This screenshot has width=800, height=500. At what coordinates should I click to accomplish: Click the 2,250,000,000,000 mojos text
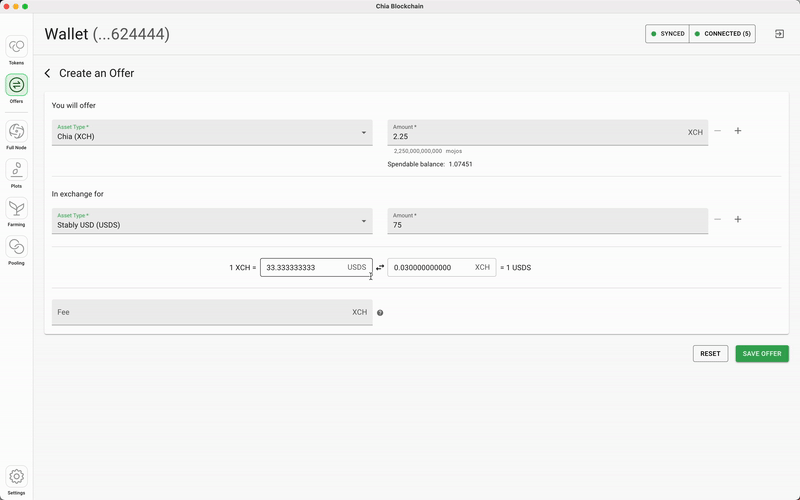click(x=428, y=151)
